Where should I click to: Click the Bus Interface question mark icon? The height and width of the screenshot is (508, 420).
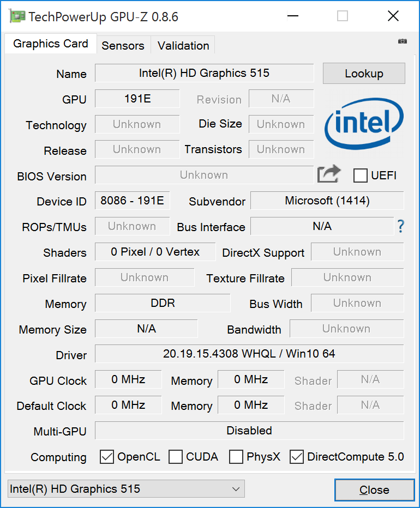coord(401,226)
